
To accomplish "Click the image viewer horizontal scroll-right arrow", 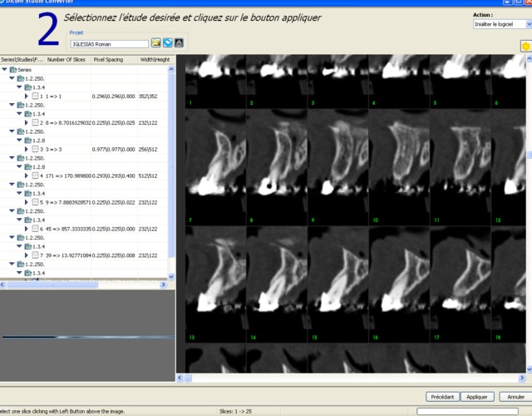I will (522, 377).
